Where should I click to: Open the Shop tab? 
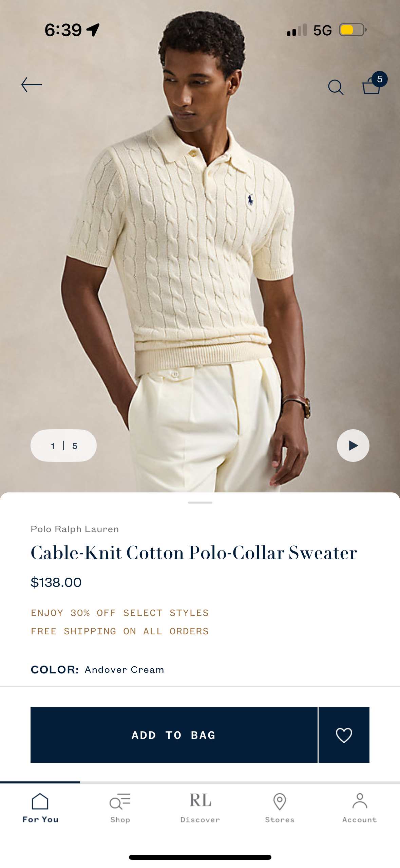pyautogui.click(x=120, y=808)
